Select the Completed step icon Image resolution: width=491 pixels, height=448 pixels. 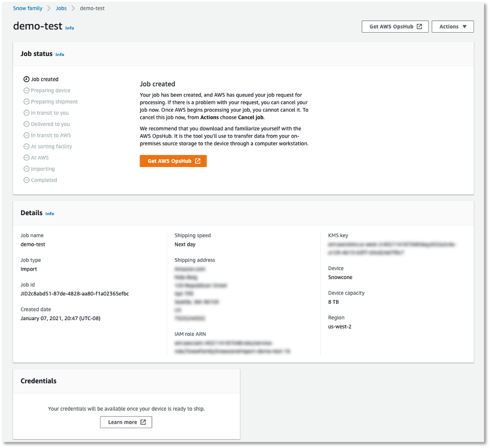point(26,180)
